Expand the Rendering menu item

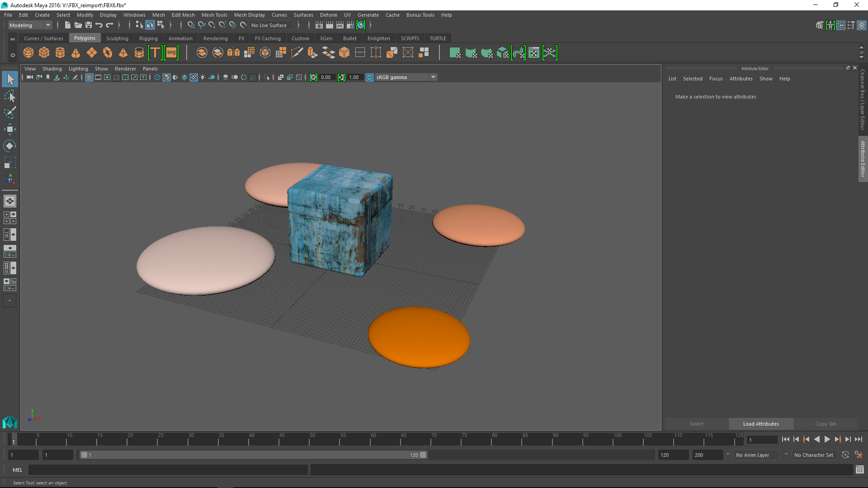pos(215,38)
